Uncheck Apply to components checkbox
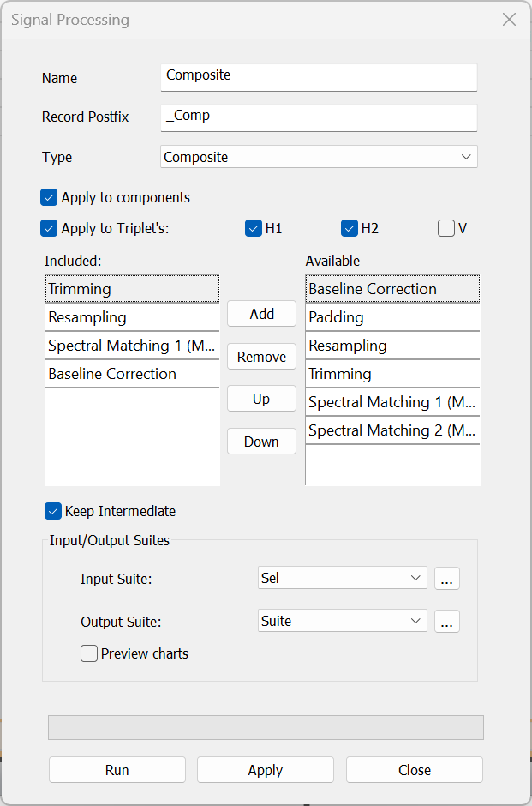 click(x=49, y=197)
